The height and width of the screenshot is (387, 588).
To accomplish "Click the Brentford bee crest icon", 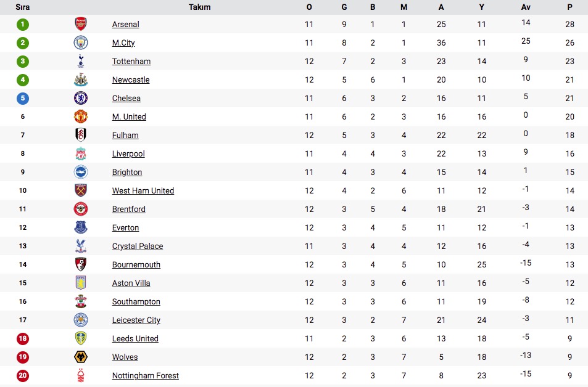I will 81,209.
